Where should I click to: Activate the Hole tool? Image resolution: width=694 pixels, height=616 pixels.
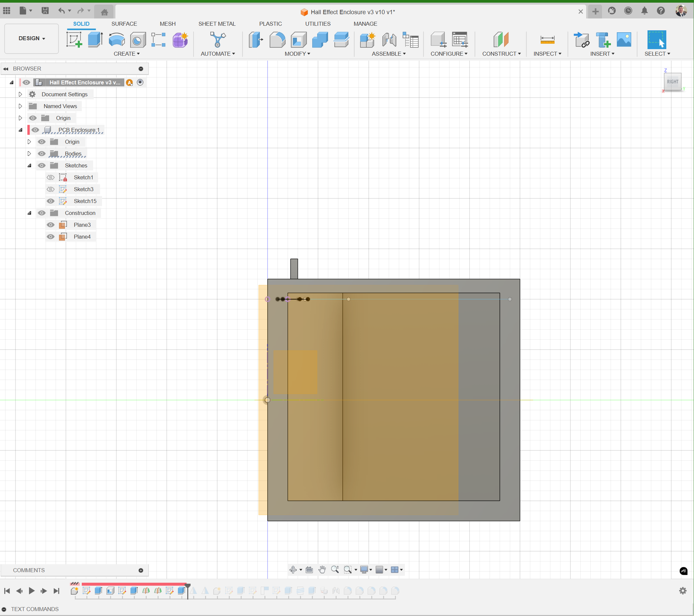coord(137,40)
